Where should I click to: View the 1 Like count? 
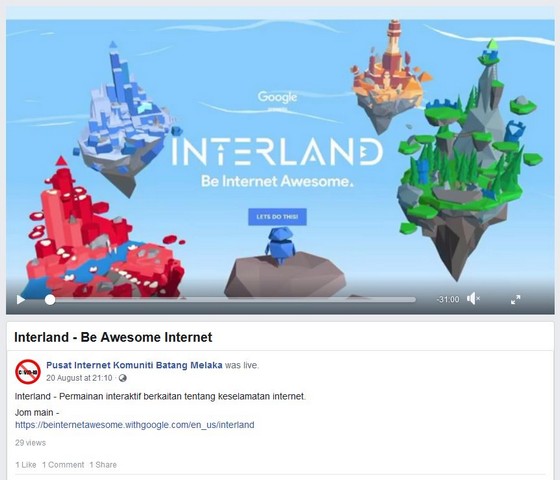[26, 465]
